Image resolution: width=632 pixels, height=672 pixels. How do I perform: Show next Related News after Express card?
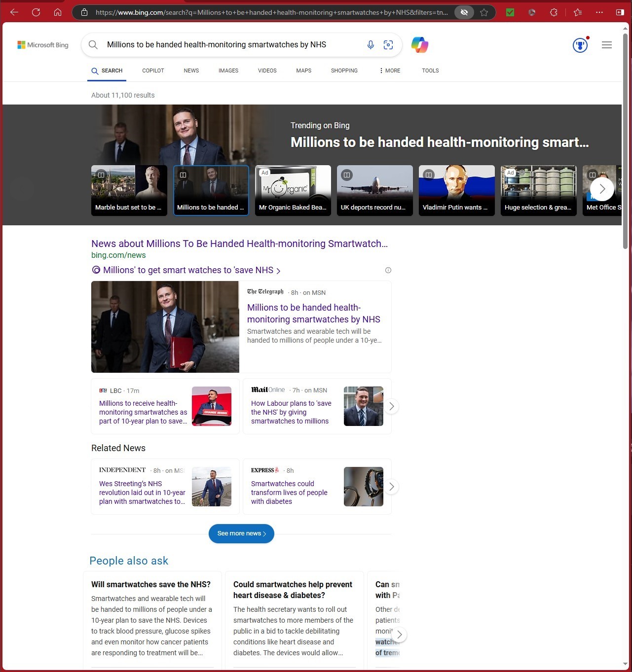[391, 487]
